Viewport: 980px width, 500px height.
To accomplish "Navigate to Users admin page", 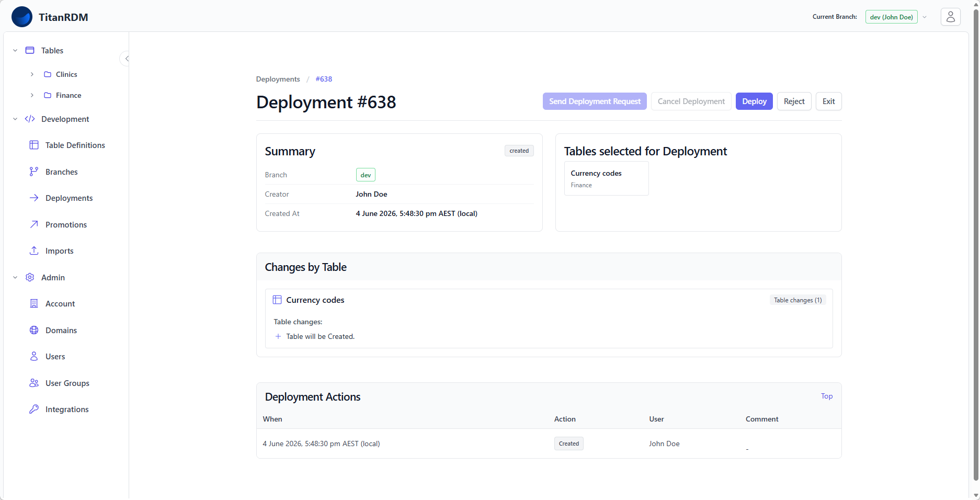I will pyautogui.click(x=55, y=356).
